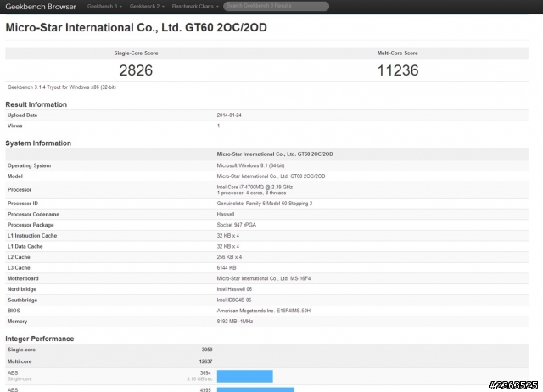Viewport: 543px width, 392px height.
Task: Select the GenuineIntel Family 6 Model 60 text
Action: click(264, 204)
